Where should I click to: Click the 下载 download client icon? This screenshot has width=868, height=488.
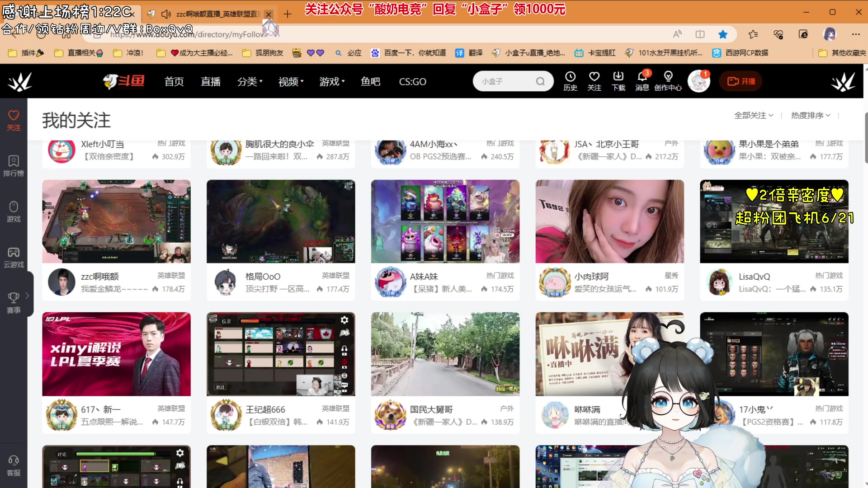point(618,81)
